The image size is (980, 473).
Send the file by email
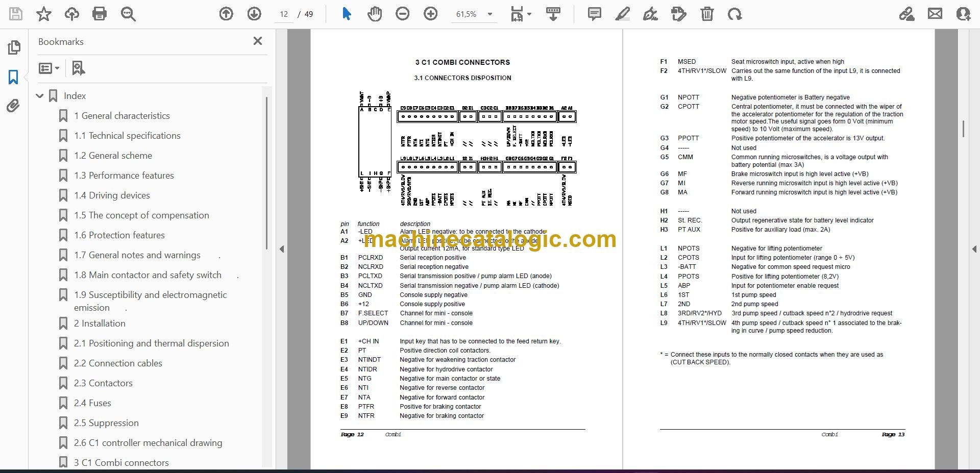[x=935, y=14]
